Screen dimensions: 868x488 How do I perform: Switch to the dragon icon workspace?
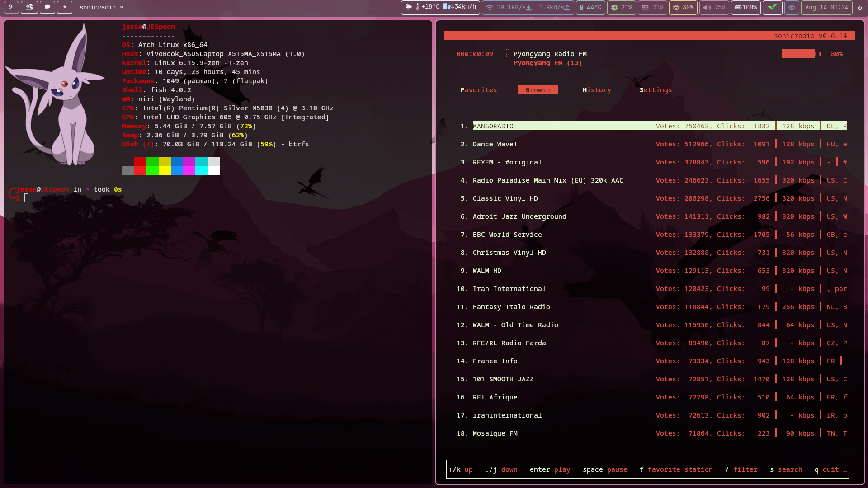tap(29, 7)
